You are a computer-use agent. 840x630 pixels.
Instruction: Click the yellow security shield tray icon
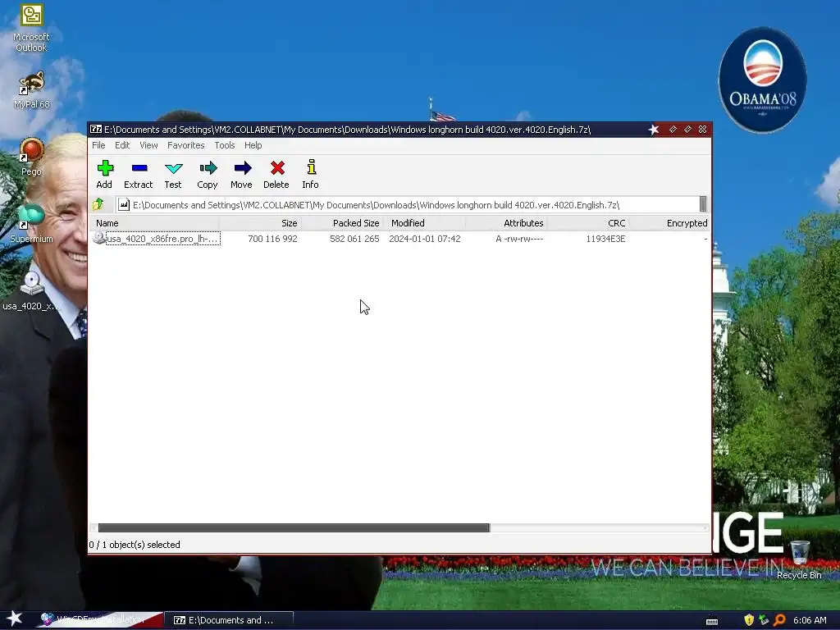coord(749,620)
